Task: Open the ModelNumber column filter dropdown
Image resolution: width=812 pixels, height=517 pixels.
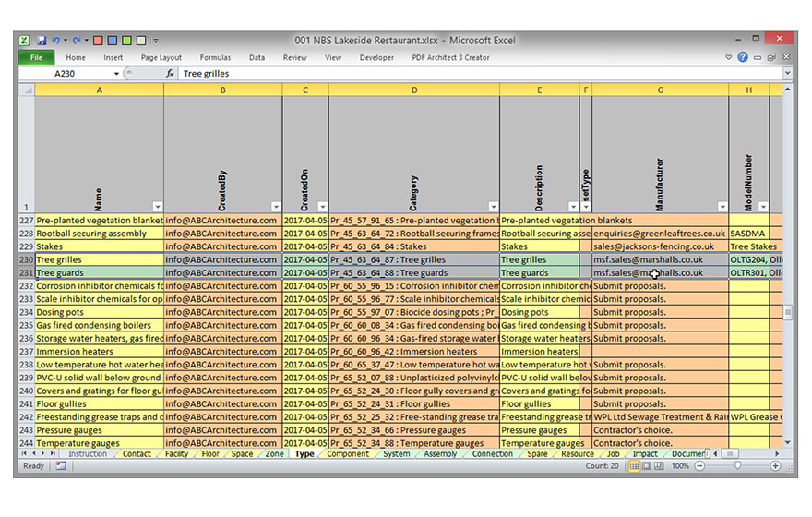Action: [763, 207]
